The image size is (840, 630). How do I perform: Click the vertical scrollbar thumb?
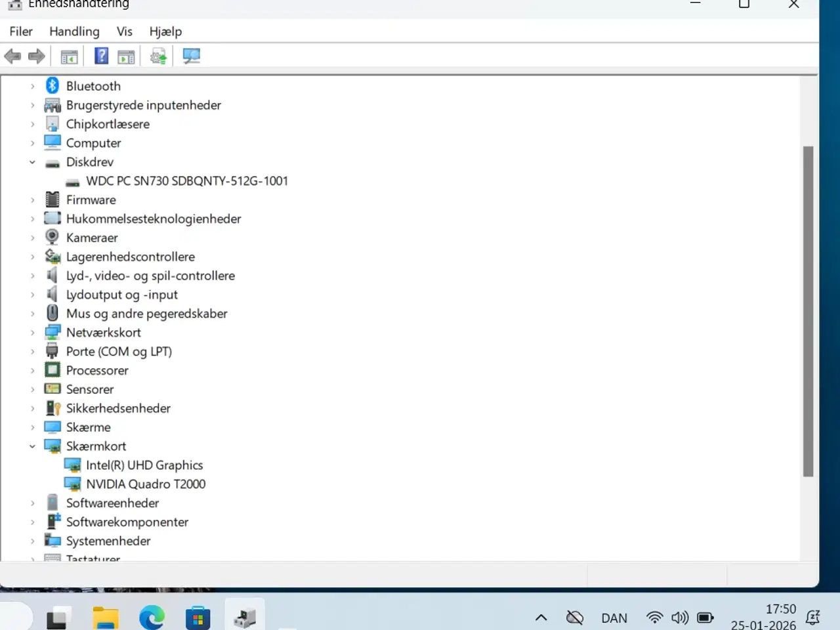(x=808, y=311)
